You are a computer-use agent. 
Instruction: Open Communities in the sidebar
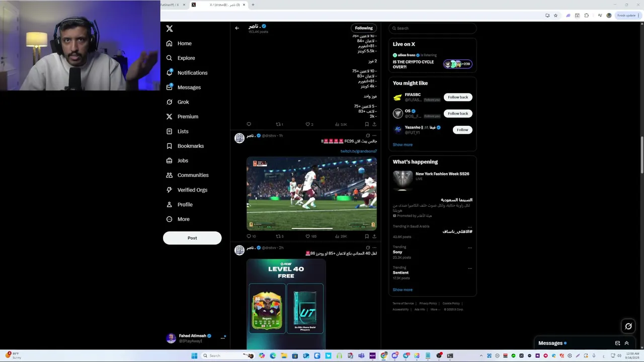pos(187,175)
